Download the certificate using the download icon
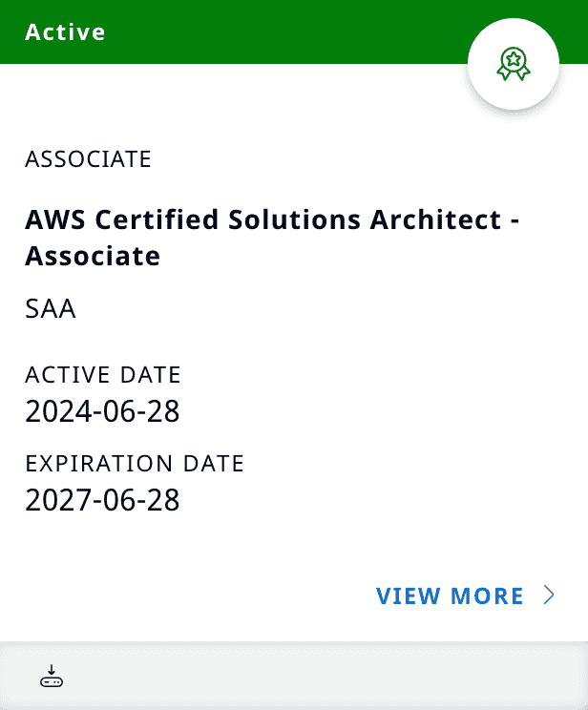Viewport: 588px width, 710px height. point(51,678)
